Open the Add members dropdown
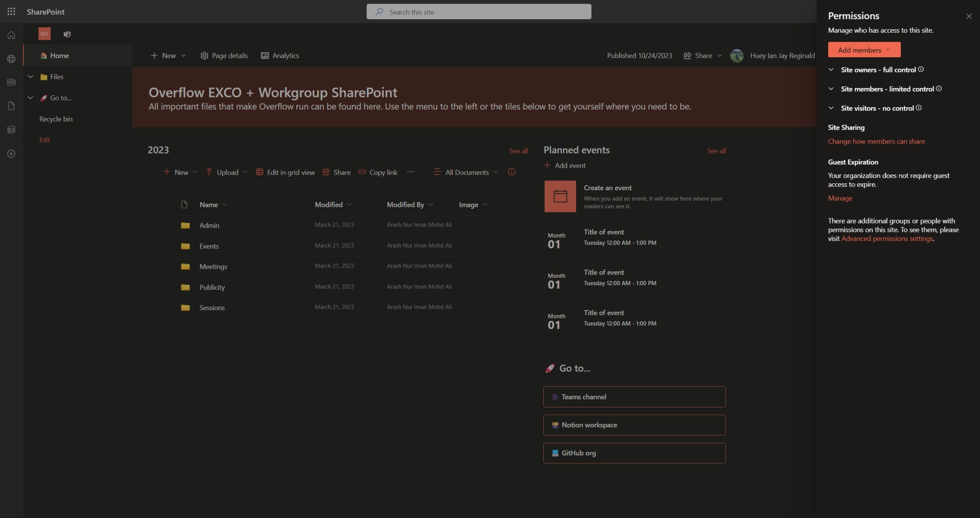 [x=864, y=50]
